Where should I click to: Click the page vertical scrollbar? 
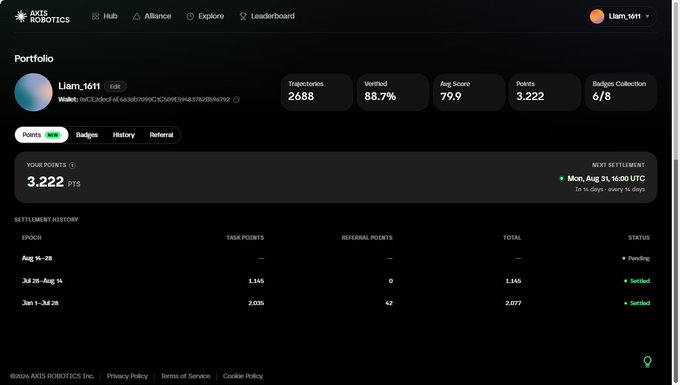(x=676, y=192)
